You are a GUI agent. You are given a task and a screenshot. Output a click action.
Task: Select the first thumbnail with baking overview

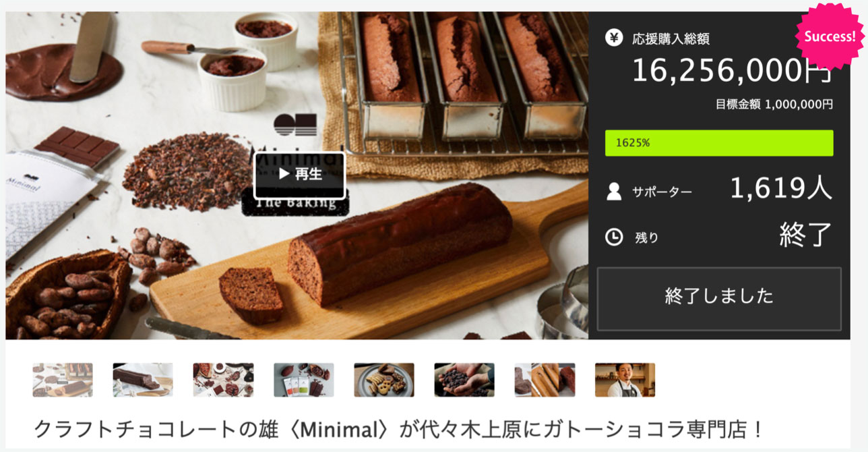coord(63,380)
